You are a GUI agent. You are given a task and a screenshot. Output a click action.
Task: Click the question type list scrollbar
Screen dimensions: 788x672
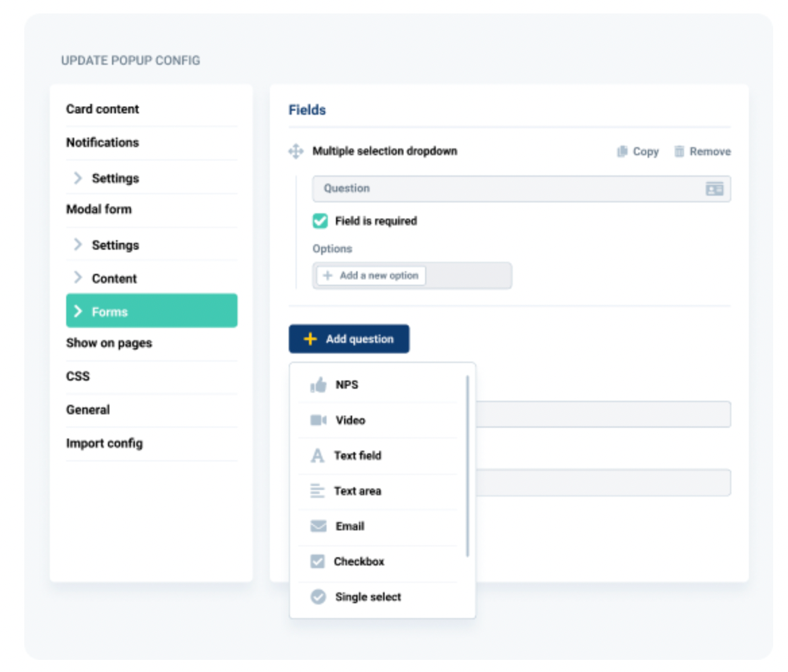tap(468, 466)
